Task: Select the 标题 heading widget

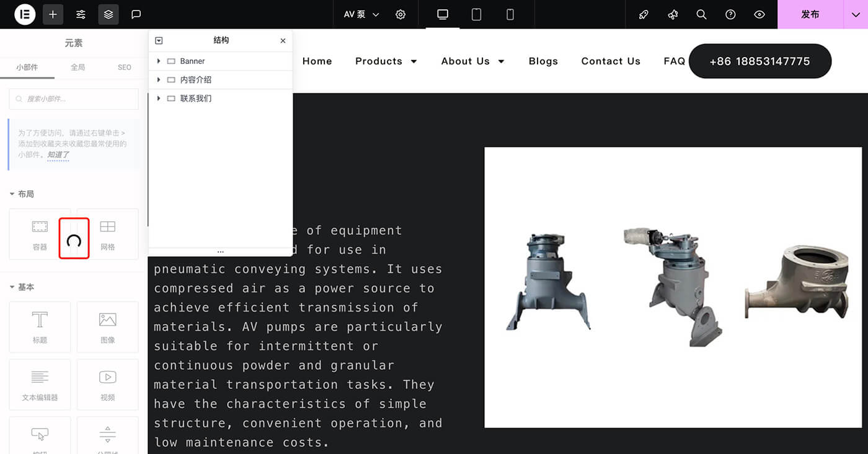Action: coord(40,327)
